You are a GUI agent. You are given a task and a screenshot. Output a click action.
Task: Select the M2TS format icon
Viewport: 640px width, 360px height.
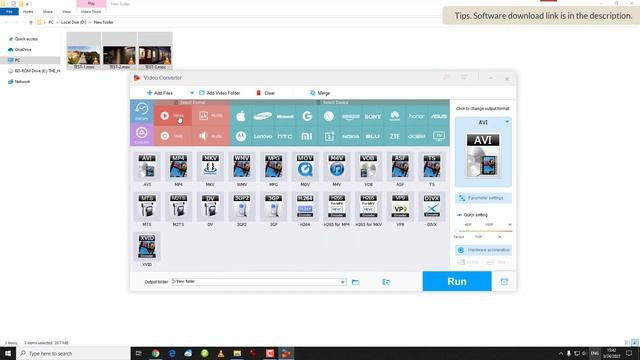pyautogui.click(x=178, y=207)
